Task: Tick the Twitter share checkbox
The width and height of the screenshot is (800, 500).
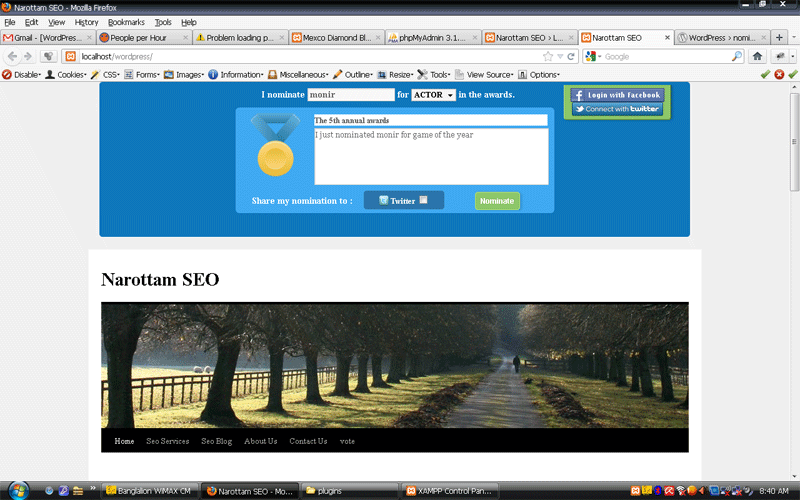Action: [x=423, y=200]
